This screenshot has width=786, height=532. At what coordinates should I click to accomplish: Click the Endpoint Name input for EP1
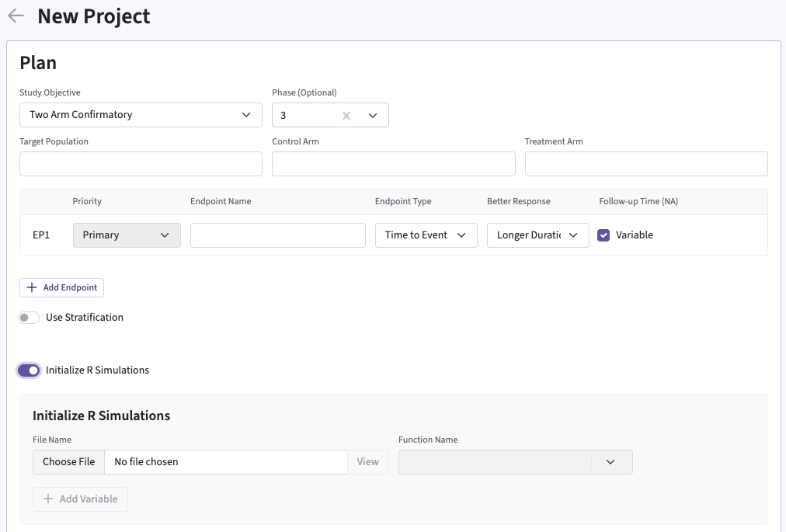(x=277, y=235)
